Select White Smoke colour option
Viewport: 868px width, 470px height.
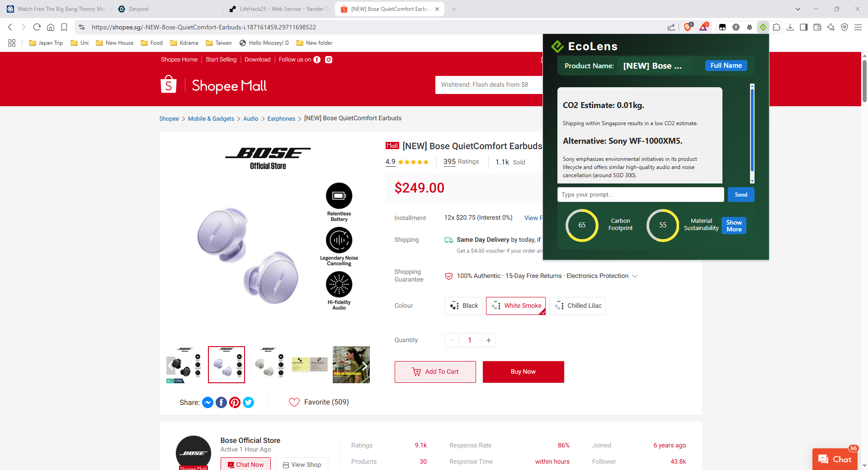[516, 306]
